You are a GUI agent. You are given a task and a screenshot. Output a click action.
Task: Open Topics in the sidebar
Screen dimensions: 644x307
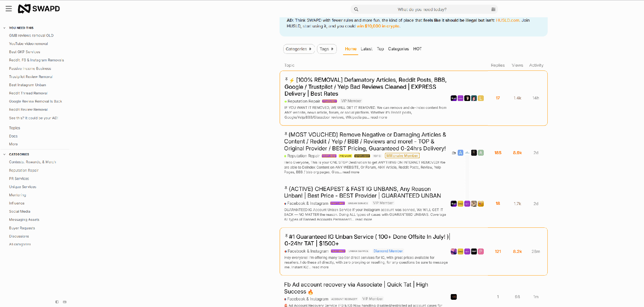[x=14, y=128]
